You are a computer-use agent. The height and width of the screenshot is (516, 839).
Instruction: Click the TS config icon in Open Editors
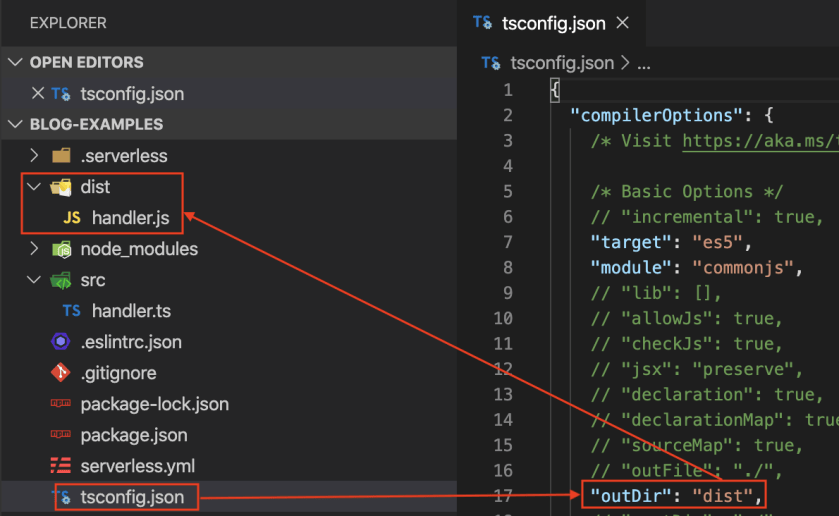[x=61, y=94]
